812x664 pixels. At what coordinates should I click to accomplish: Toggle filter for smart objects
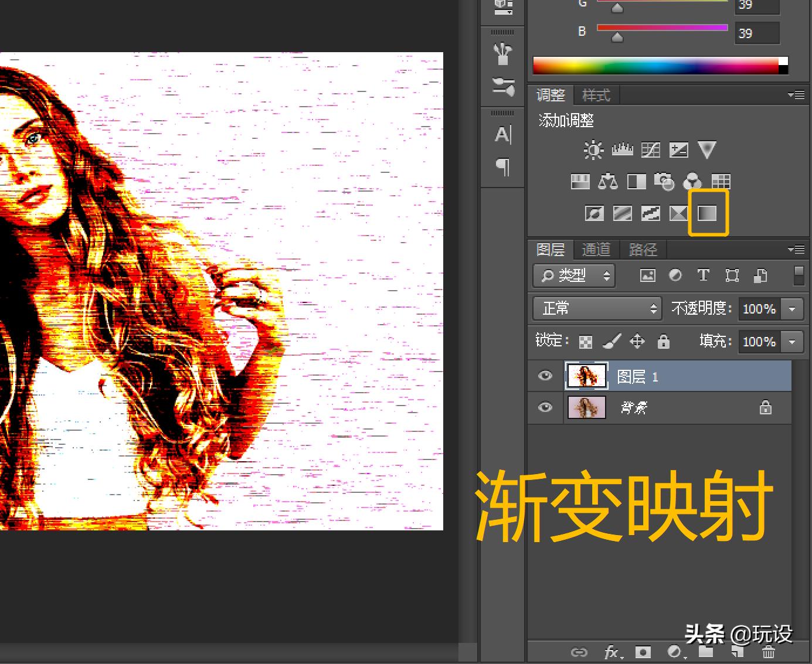(x=760, y=275)
